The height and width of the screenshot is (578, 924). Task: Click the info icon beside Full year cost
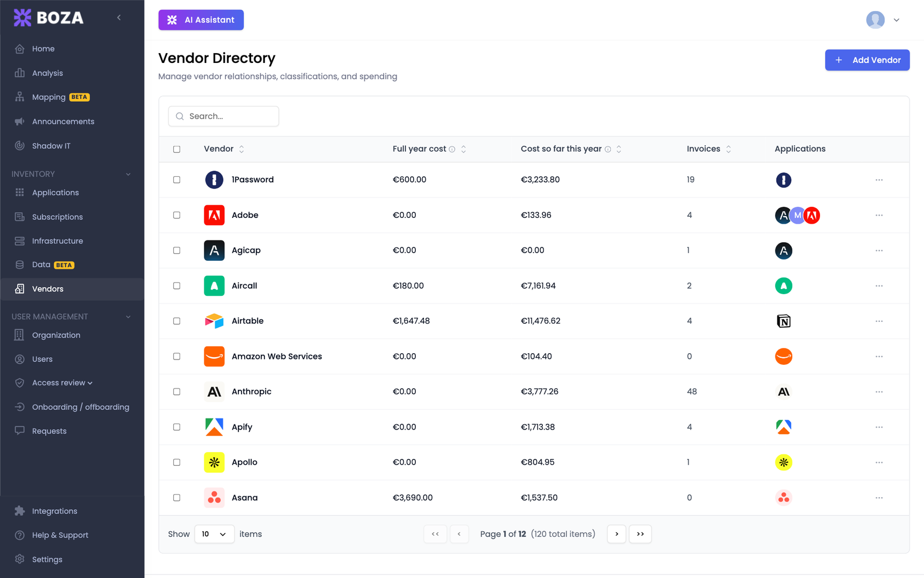coord(452,149)
